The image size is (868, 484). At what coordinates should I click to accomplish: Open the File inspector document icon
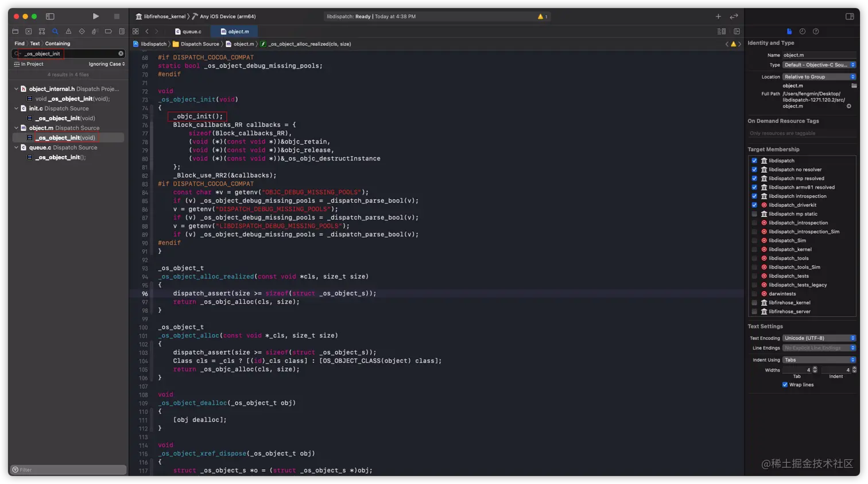coord(789,31)
